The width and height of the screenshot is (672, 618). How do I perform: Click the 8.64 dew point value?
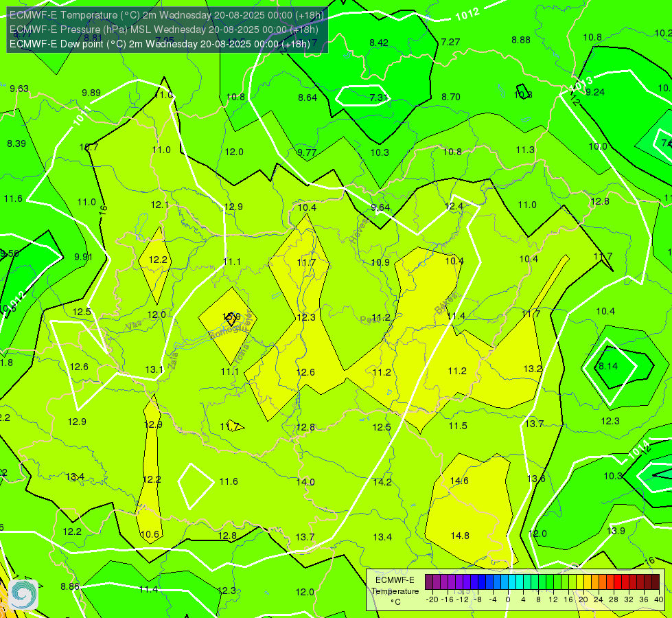tap(308, 98)
